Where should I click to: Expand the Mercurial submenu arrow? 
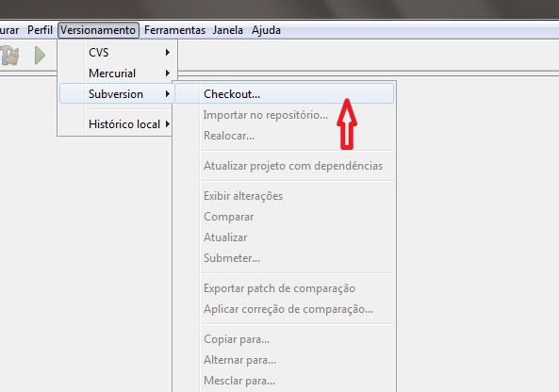167,73
